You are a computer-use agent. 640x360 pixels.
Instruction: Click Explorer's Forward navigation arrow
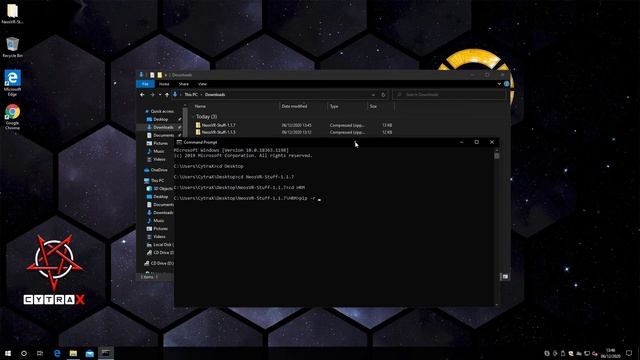tap(152, 95)
